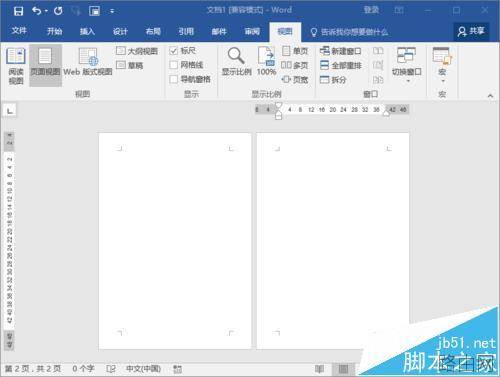
Task: Click the macro recording icon in status bar
Action: [x=178, y=369]
